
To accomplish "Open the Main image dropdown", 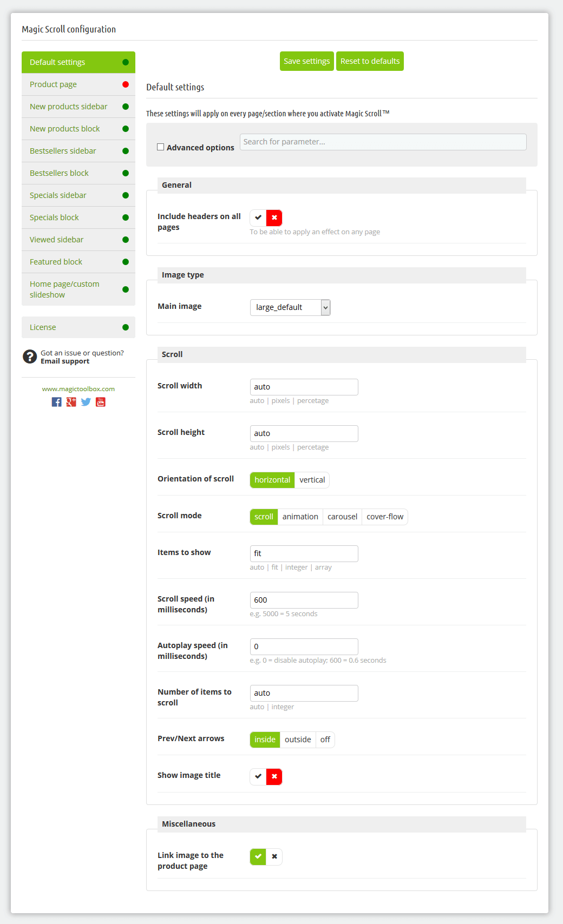I will click(290, 307).
